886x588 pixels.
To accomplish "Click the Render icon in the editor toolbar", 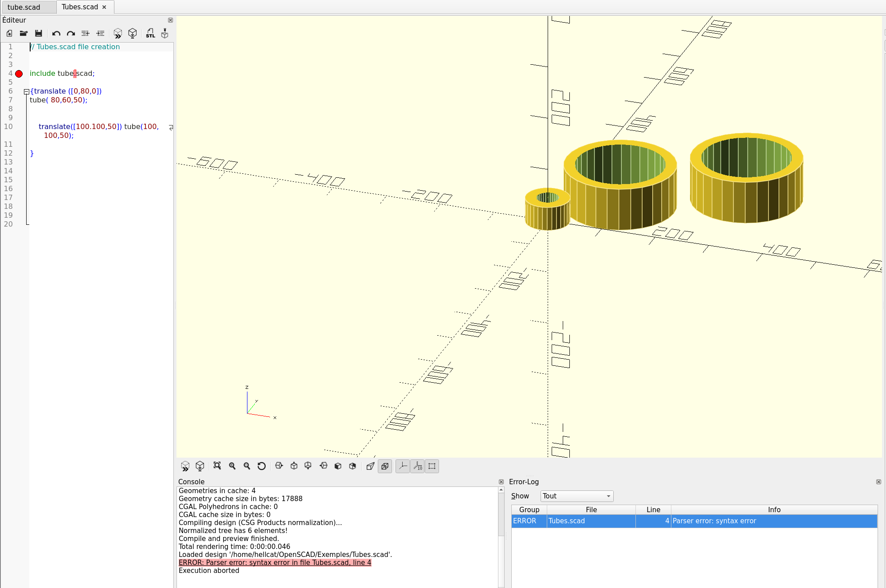I will [x=132, y=33].
